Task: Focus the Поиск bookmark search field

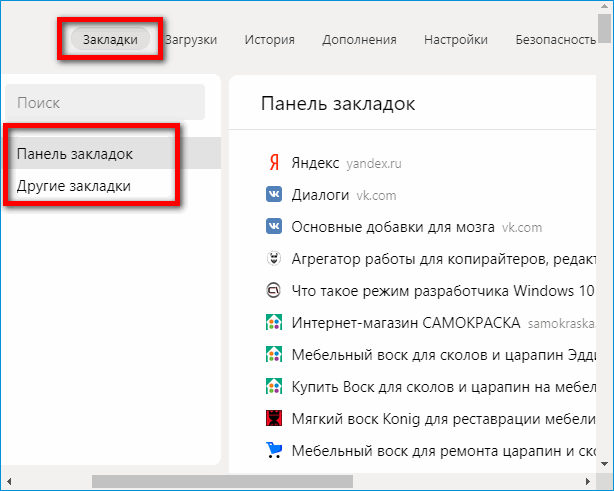Action: (105, 102)
